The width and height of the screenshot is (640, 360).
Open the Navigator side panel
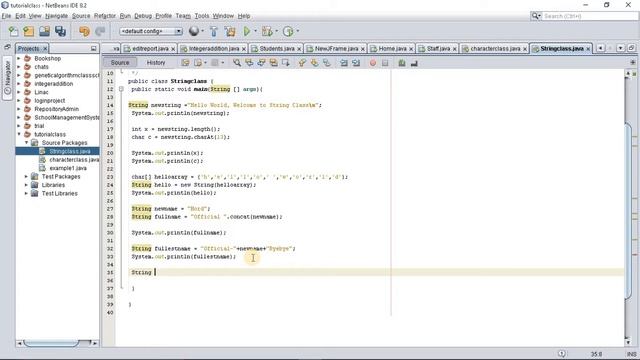pyautogui.click(x=7, y=78)
